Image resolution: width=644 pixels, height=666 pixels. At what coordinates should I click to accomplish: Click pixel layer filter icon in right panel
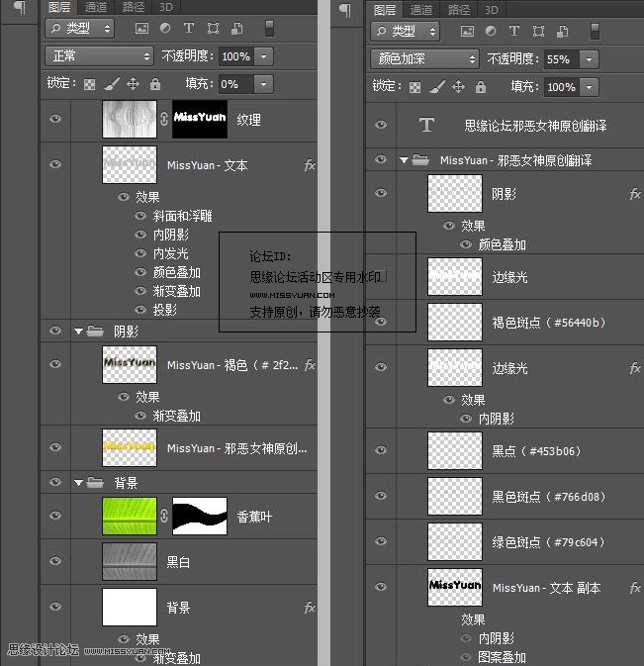[x=467, y=31]
